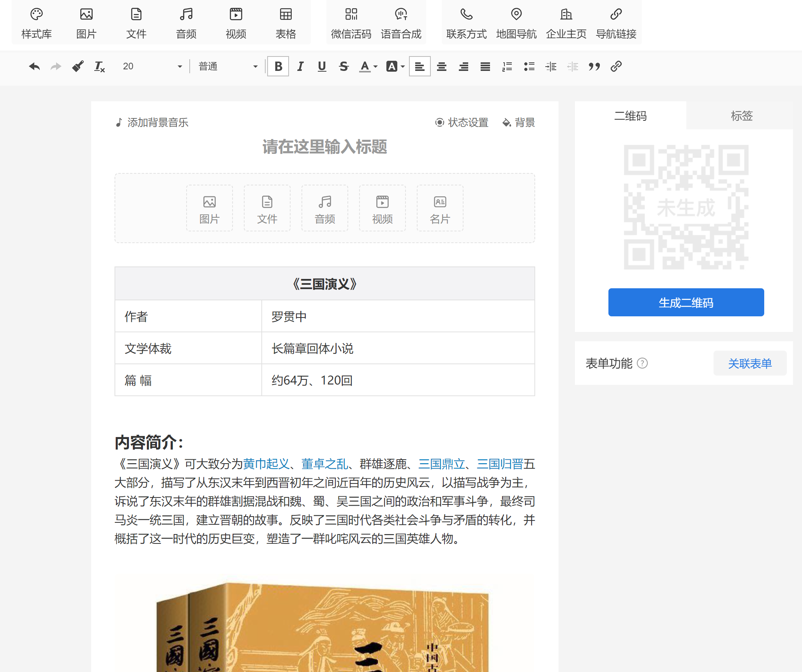Toggle bold formatting

(278, 67)
